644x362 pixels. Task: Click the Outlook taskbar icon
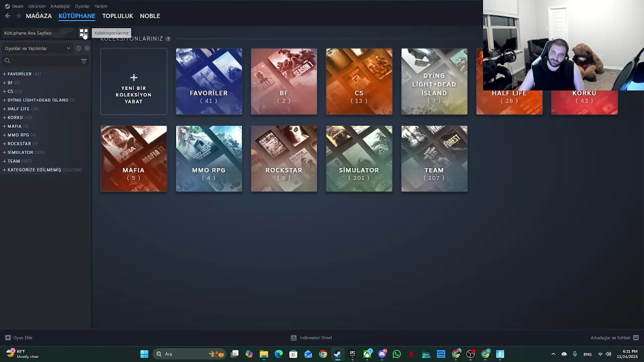pyautogui.click(x=308, y=354)
